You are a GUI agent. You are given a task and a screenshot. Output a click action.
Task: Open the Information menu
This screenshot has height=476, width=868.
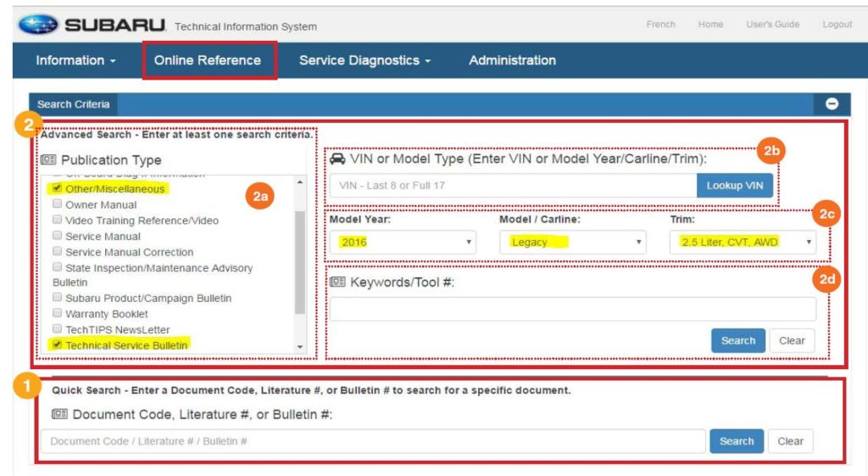(75, 60)
